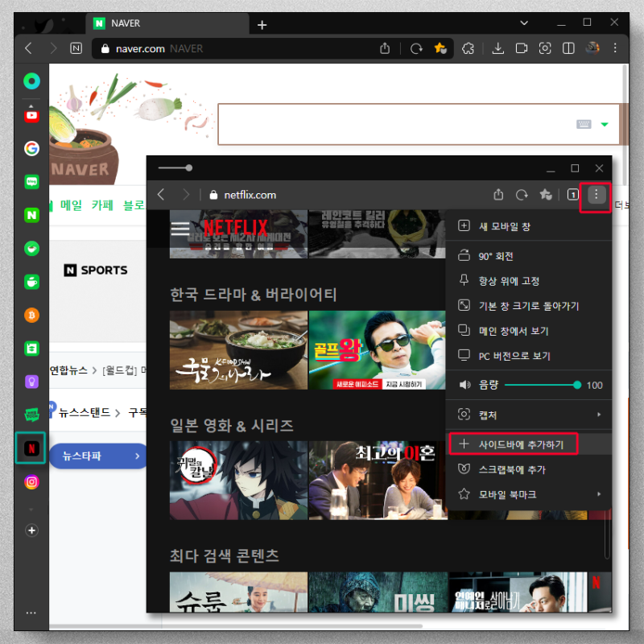
Task: Expand the 캡처 submenu
Action: (529, 415)
